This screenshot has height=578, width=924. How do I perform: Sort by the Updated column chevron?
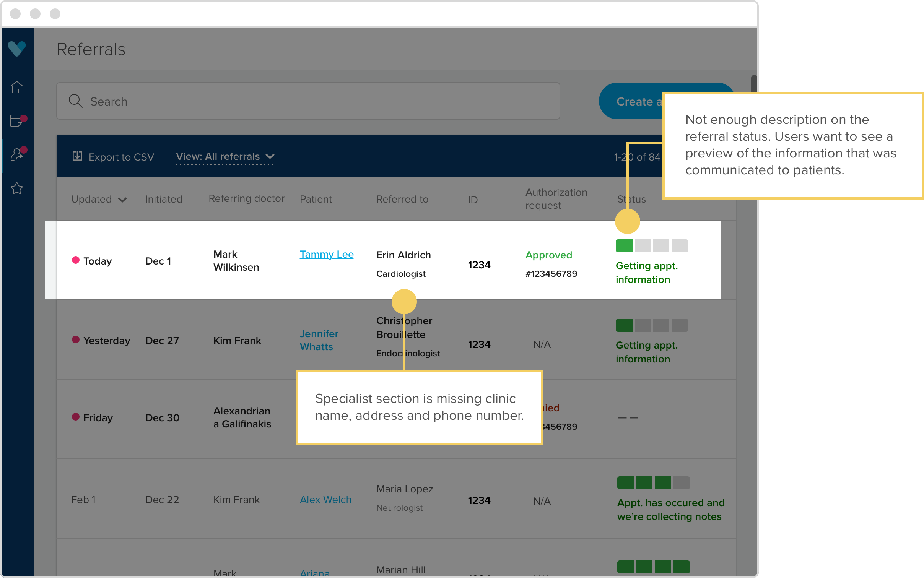pos(122,200)
